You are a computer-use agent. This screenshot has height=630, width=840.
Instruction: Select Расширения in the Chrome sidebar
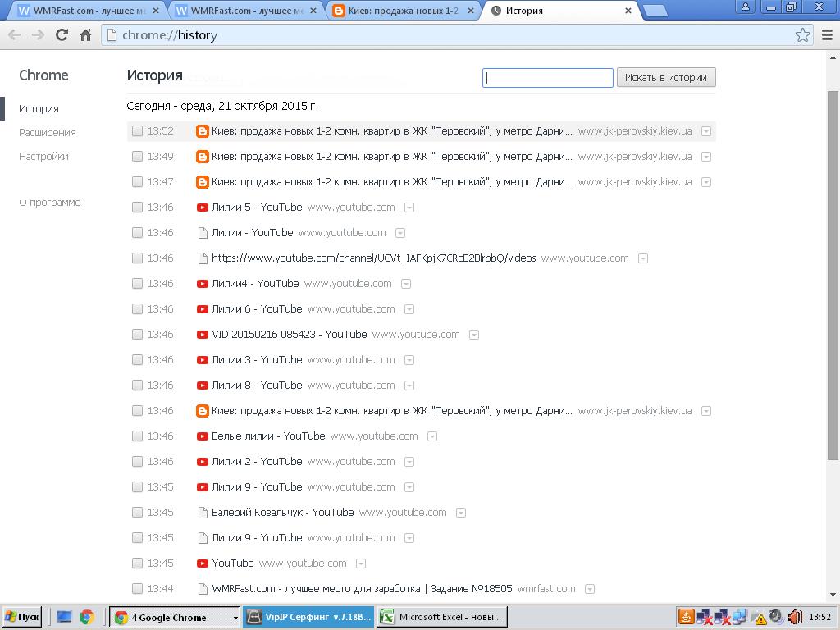point(47,133)
